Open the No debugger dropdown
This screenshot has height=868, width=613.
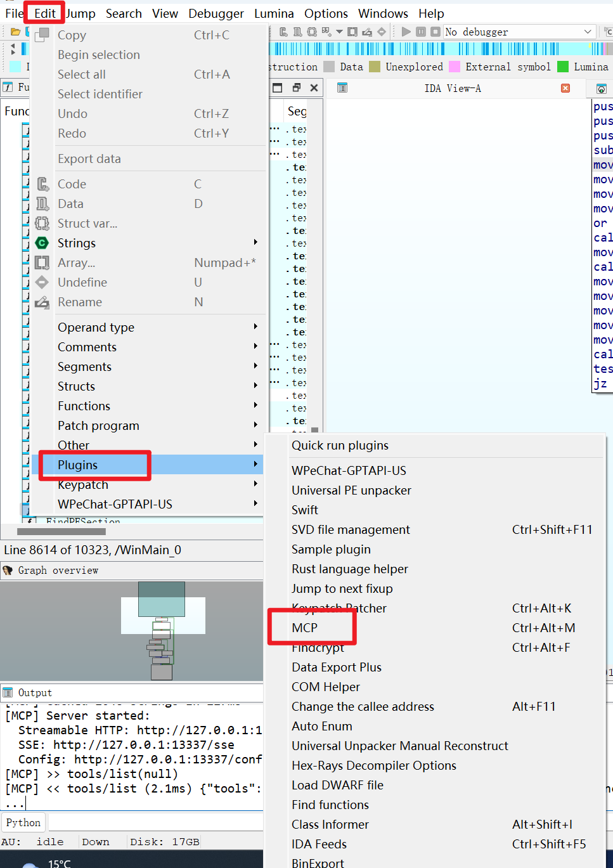519,32
